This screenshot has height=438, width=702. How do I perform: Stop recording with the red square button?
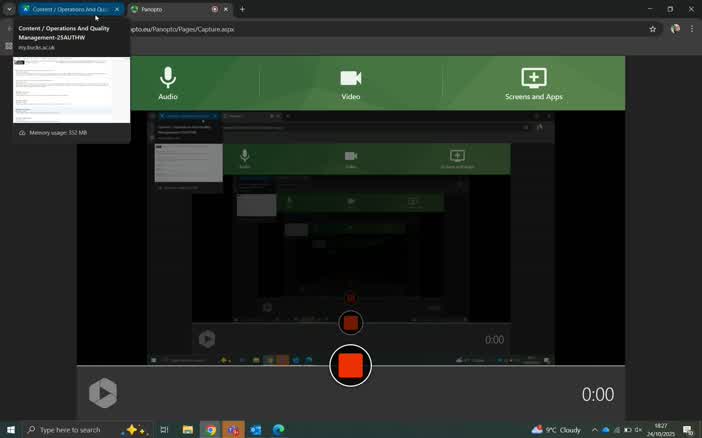click(351, 365)
